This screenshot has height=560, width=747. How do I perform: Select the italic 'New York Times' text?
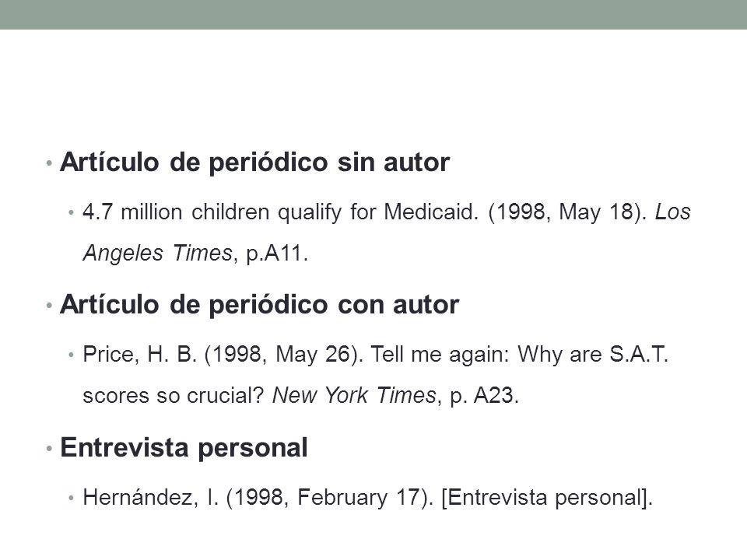pyautogui.click(x=354, y=396)
